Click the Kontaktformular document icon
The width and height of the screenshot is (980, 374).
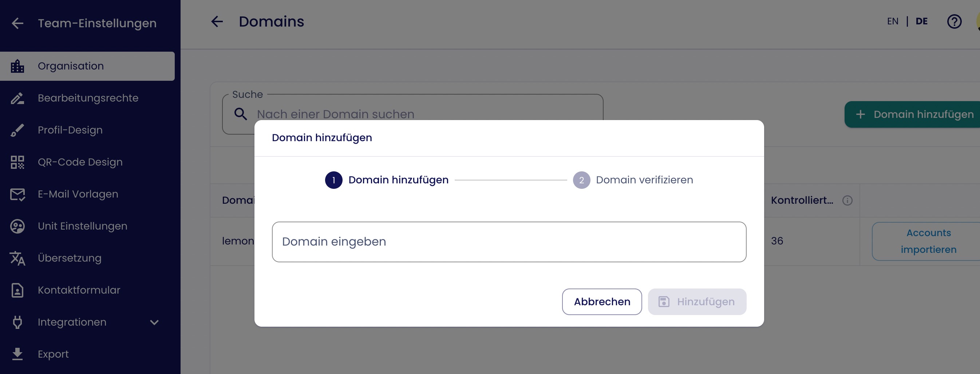(17, 290)
